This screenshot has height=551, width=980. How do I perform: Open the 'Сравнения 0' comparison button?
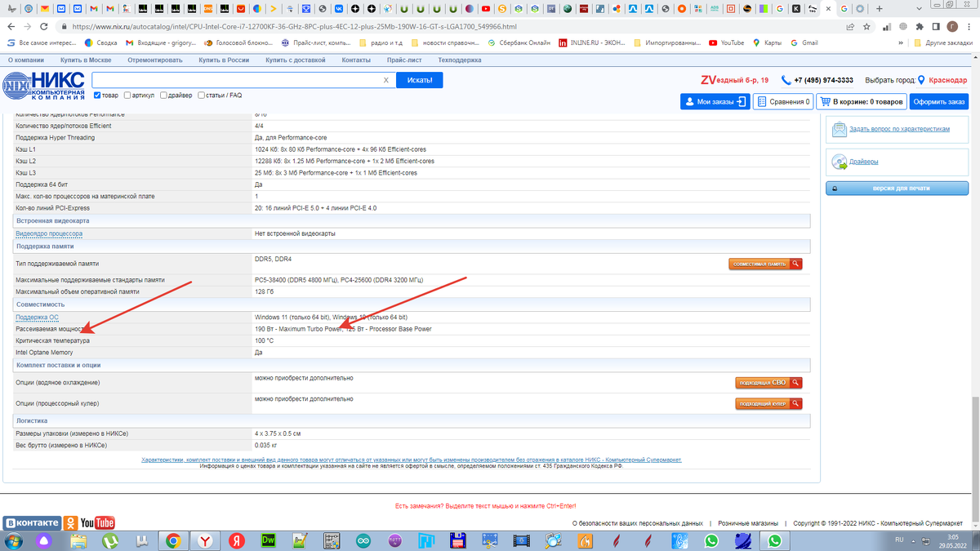[x=783, y=102]
